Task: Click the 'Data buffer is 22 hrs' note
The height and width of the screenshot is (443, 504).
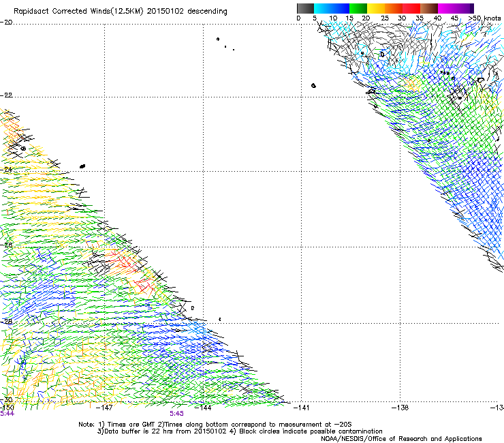Action: 240,431
